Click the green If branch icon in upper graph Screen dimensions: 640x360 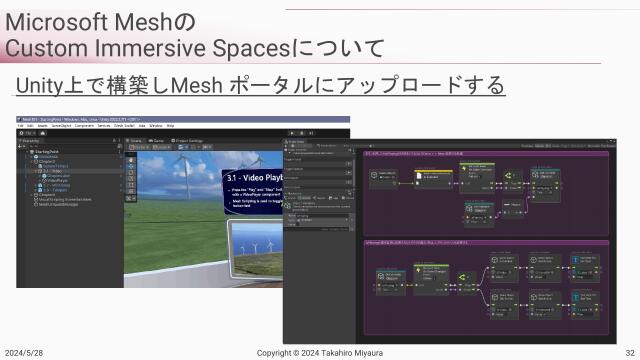point(508,176)
